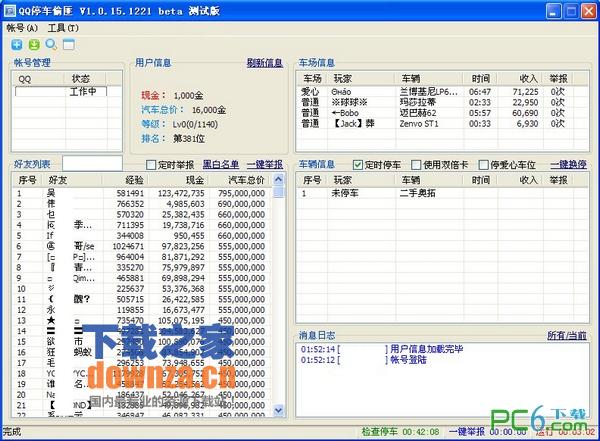Click the magnifier search toolbar icon

click(x=50, y=45)
